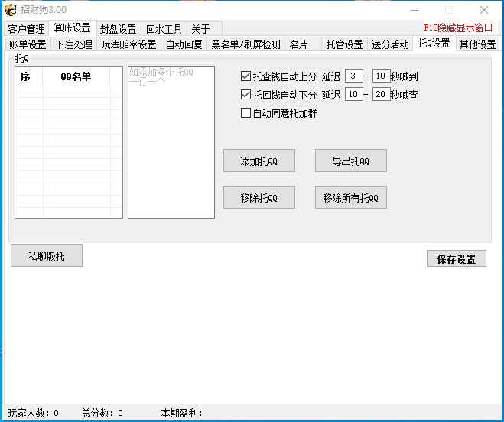Click the 招财狗 app icon in title bar
504x422 pixels.
11,10
